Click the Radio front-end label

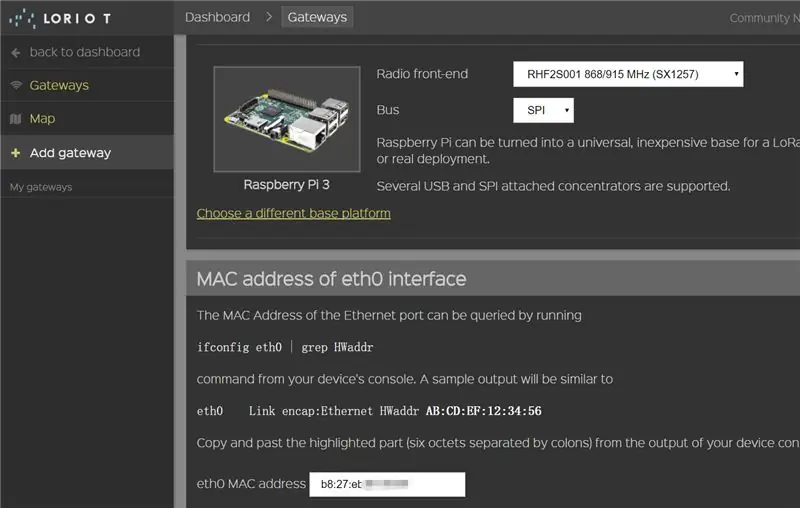(422, 74)
